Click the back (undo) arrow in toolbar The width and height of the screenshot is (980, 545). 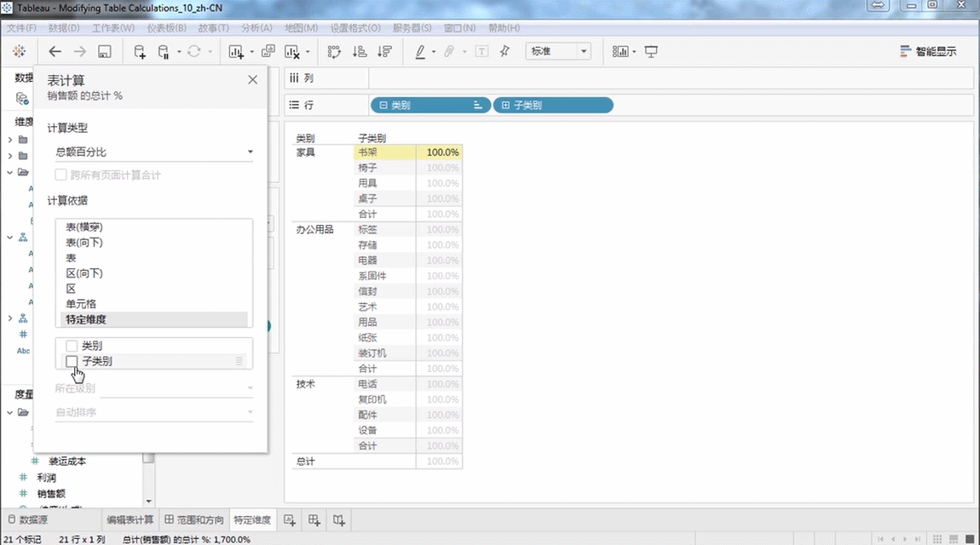55,52
